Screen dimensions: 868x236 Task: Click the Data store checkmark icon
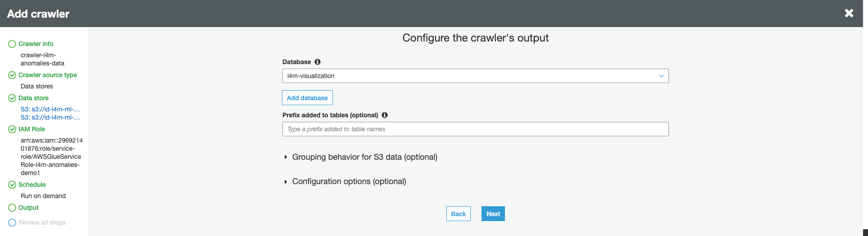[x=12, y=98]
